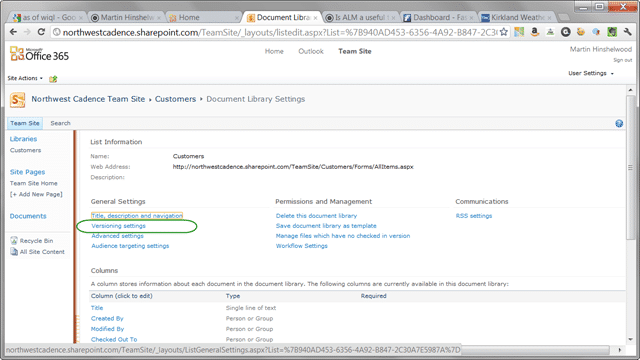Click the Home link in Office 365 header

pyautogui.click(x=274, y=51)
